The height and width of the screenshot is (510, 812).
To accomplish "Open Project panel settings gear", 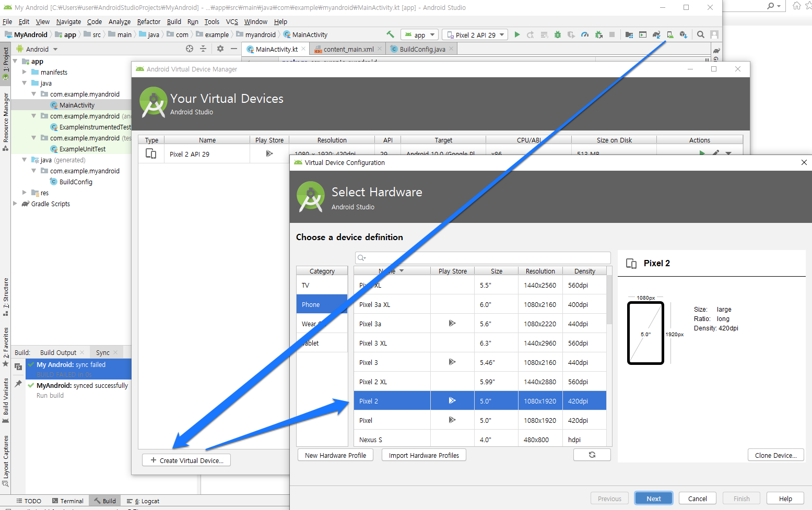I will coord(220,49).
